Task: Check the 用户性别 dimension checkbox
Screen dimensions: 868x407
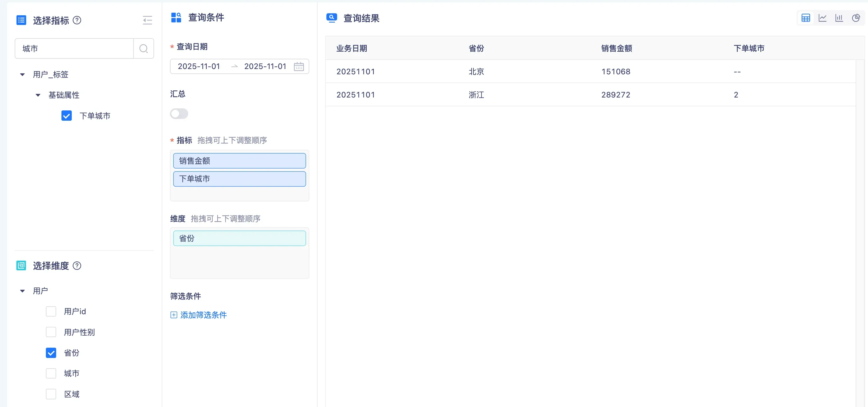Action: coord(51,332)
